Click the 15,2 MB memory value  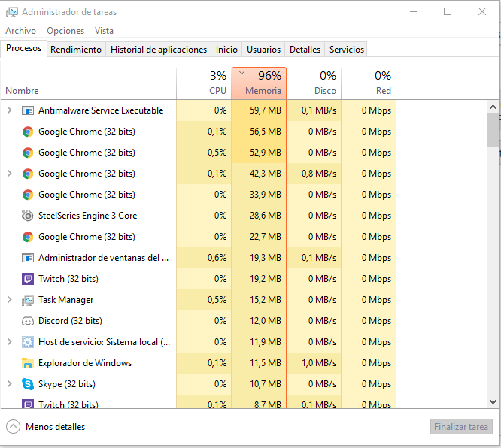coord(266,300)
